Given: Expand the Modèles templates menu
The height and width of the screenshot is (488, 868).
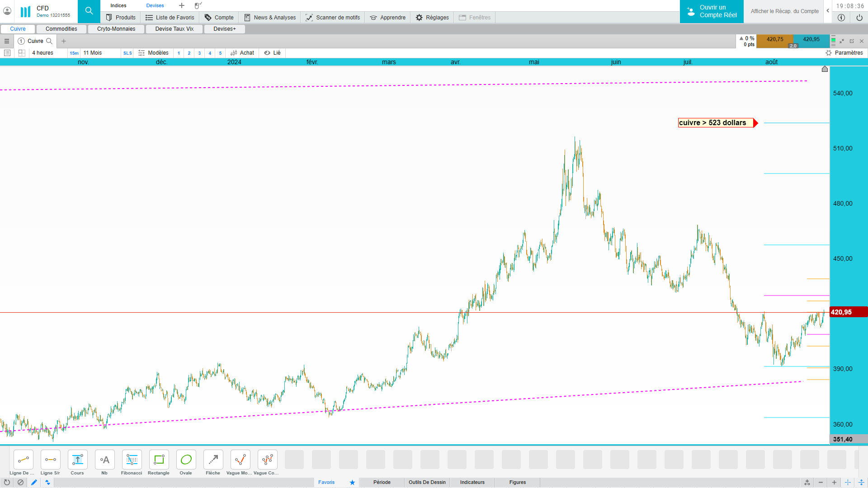Looking at the screenshot, I should pos(153,53).
